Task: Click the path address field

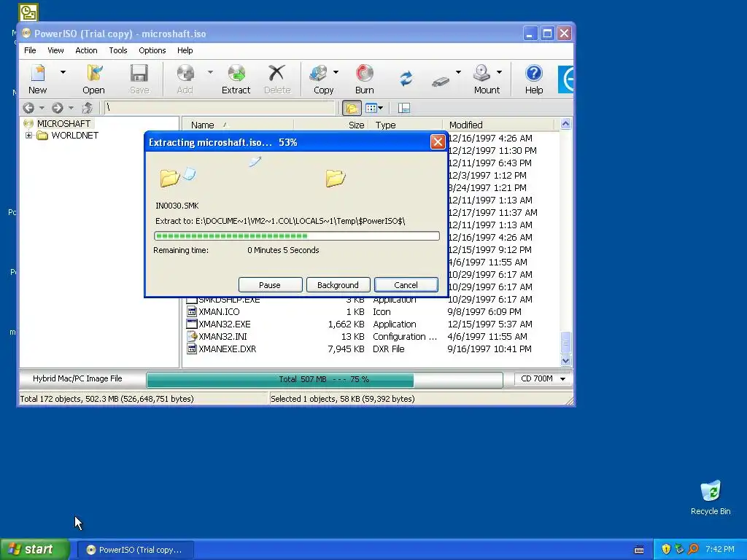Action: (219, 108)
